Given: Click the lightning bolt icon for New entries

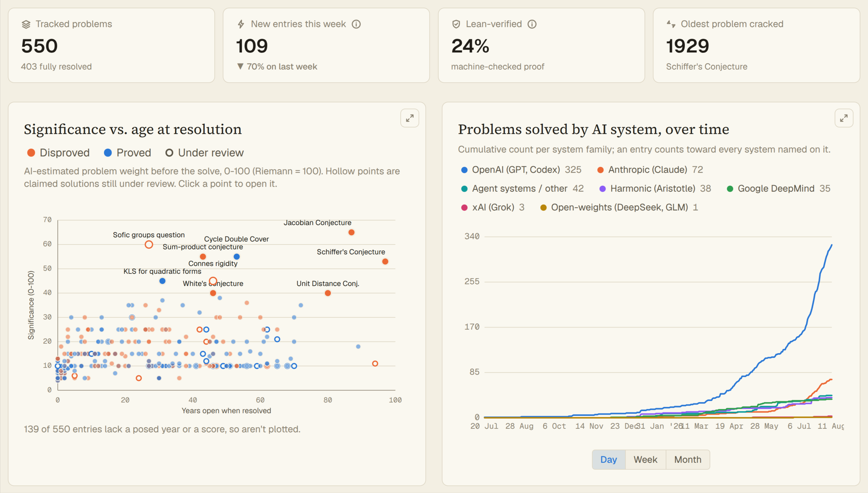Looking at the screenshot, I should pos(241,24).
